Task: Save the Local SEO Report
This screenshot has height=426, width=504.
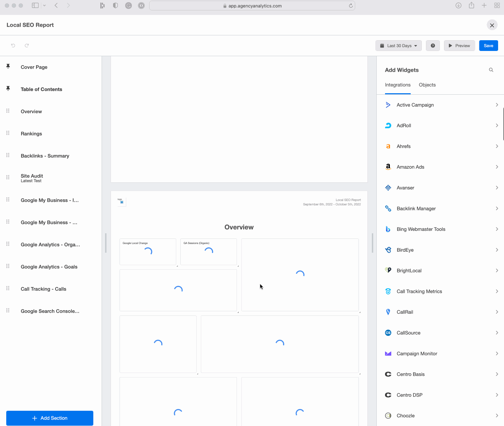Action: tap(488, 45)
